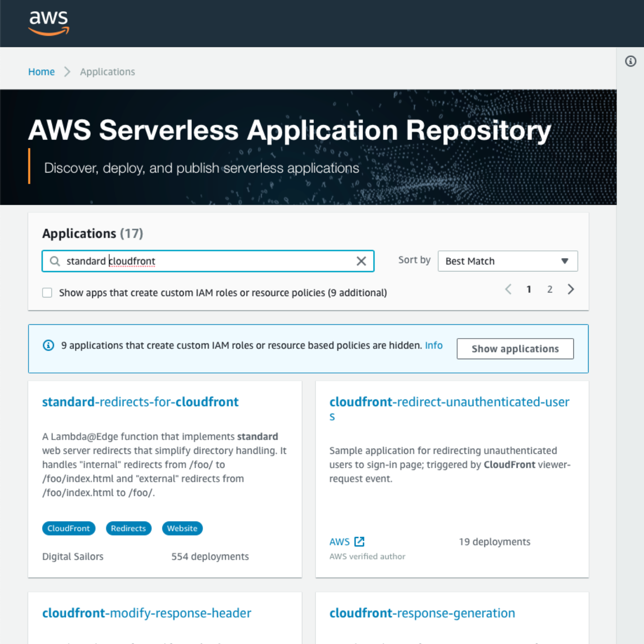Open cloudfront-response-generation application
The width and height of the screenshot is (644, 644).
[422, 613]
